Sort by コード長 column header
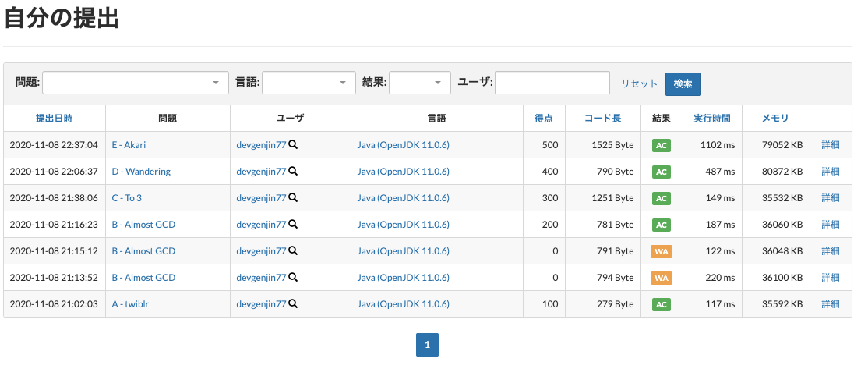The width and height of the screenshot is (868, 369). pyautogui.click(x=603, y=118)
